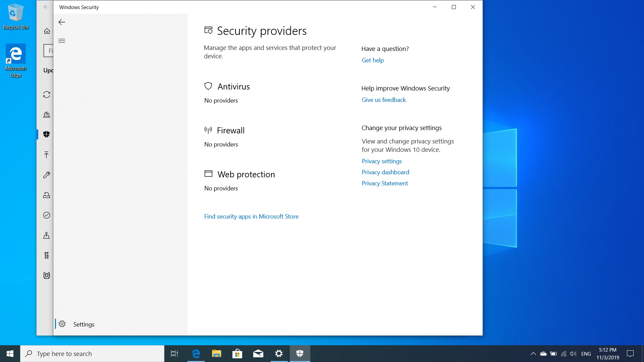Click the Find a setting search box
Screen dimensions: 644x362
click(48, 51)
